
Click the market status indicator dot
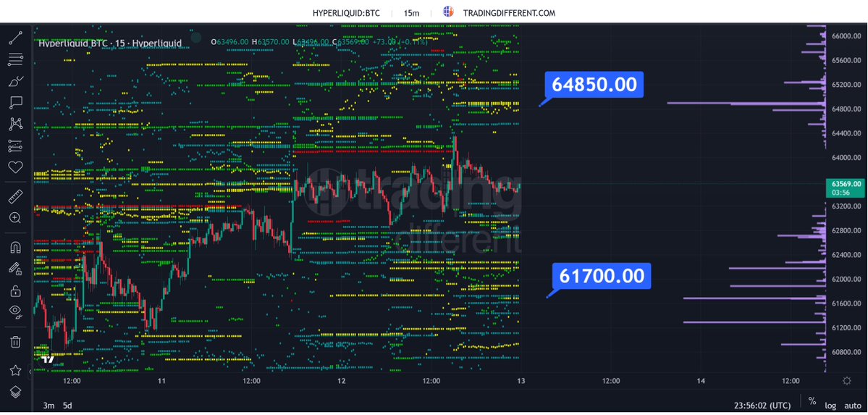195,38
